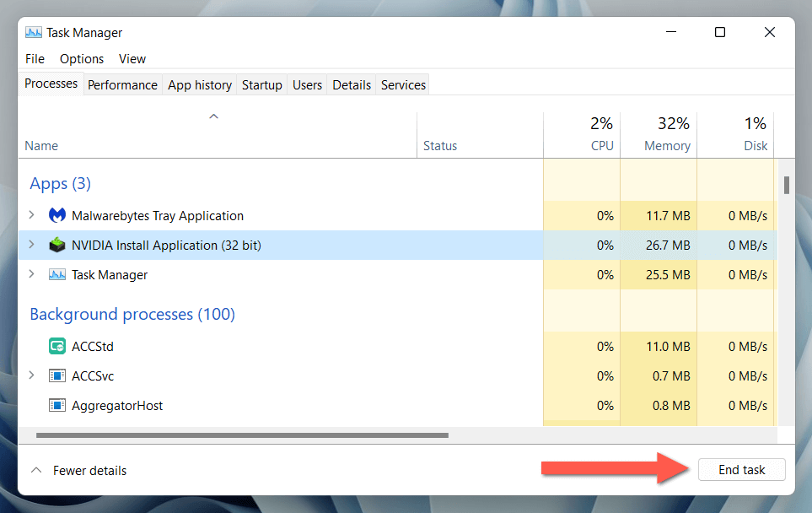Open the View menu
The width and height of the screenshot is (812, 513).
click(132, 59)
